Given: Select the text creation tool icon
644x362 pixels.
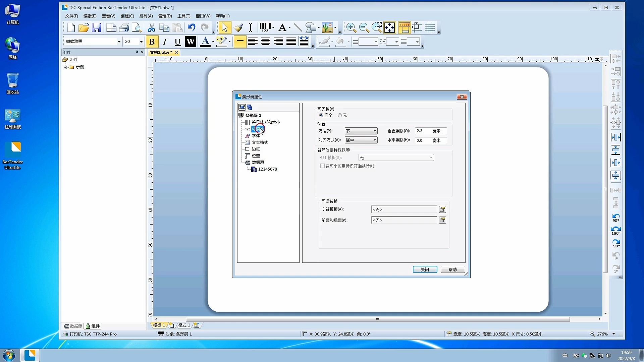Looking at the screenshot, I should (282, 27).
